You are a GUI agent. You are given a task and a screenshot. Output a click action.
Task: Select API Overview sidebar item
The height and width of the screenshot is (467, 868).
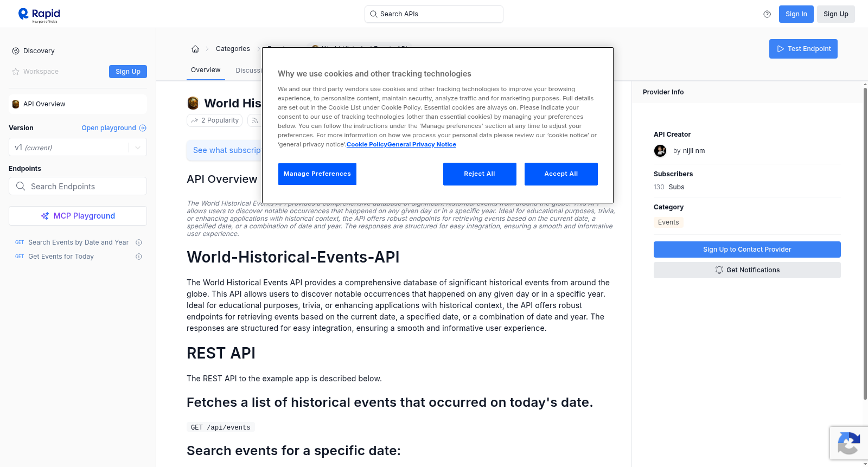click(78, 104)
